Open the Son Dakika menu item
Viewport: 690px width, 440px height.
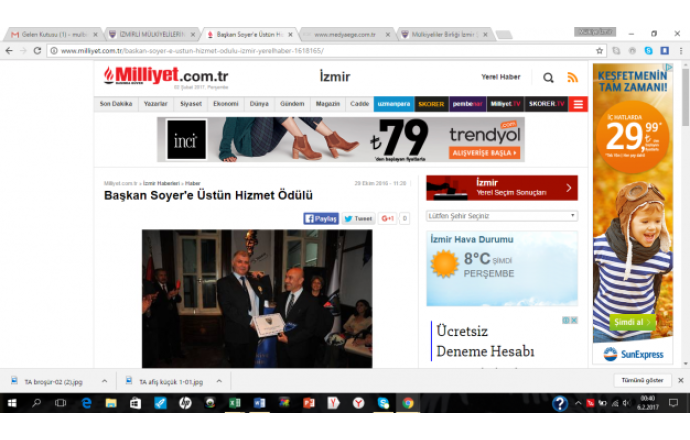point(116,104)
